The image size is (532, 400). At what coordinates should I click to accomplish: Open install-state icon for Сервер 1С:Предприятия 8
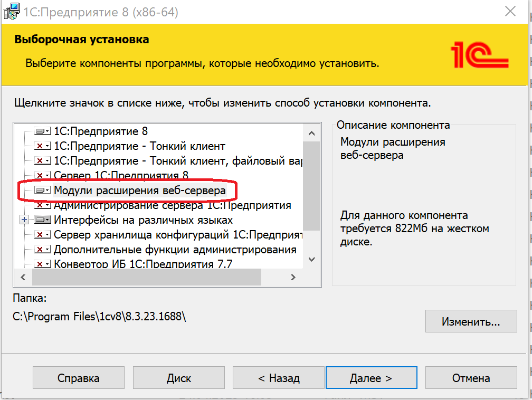43,175
